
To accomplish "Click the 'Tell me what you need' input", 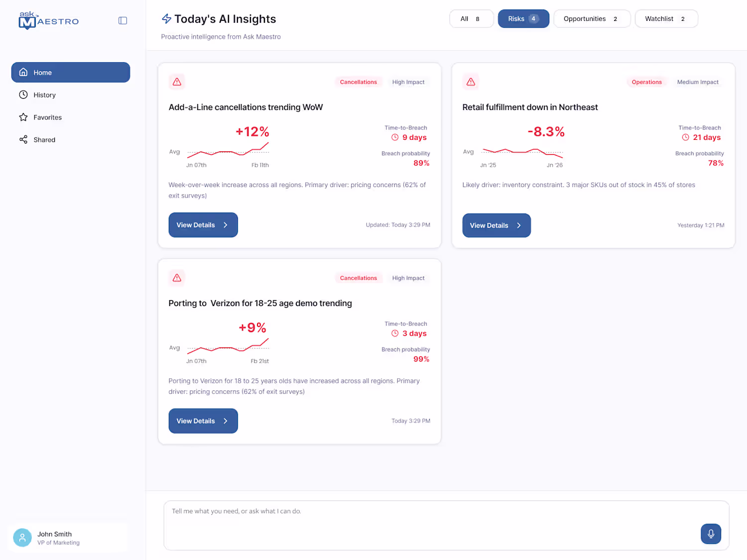I will [446, 525].
